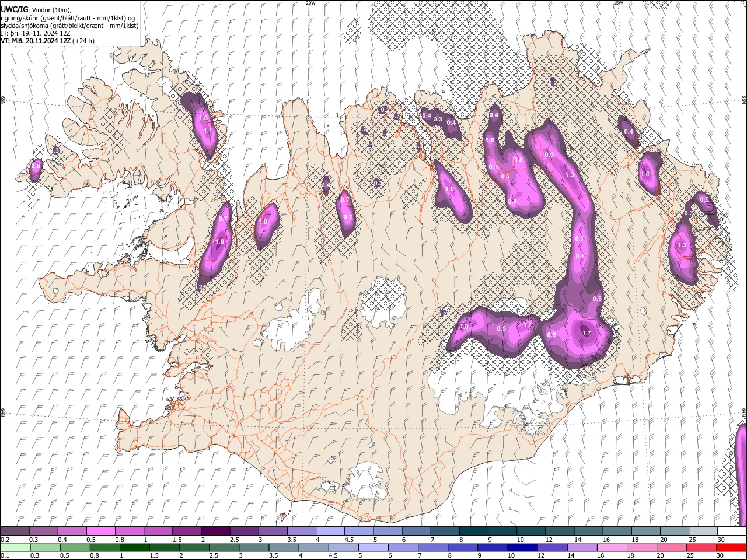Click the 20W longitude label at top
The image size is (747, 560).
coord(310,3)
